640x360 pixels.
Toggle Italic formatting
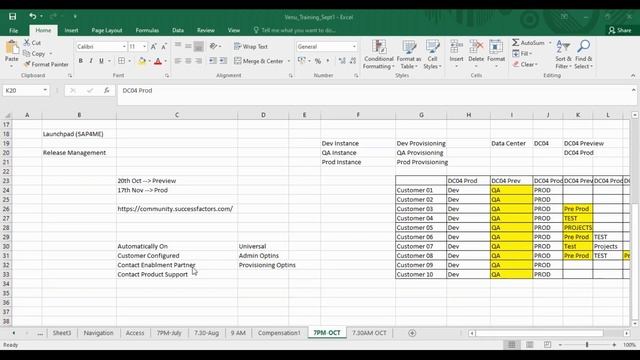tap(91, 61)
